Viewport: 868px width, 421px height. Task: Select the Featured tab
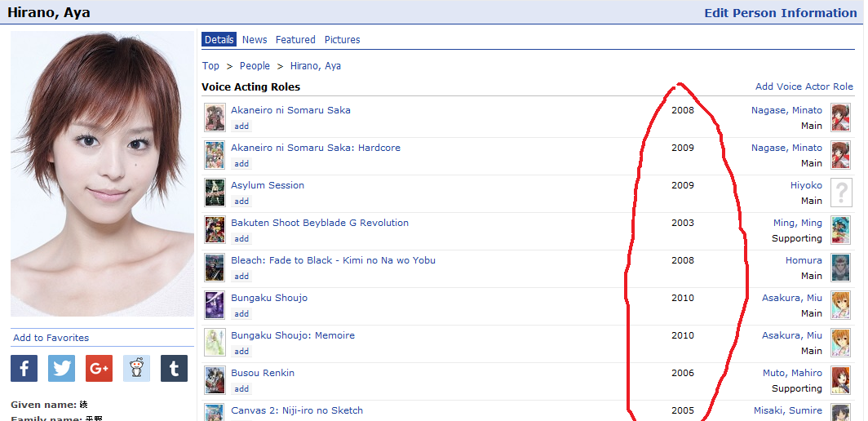pos(295,40)
